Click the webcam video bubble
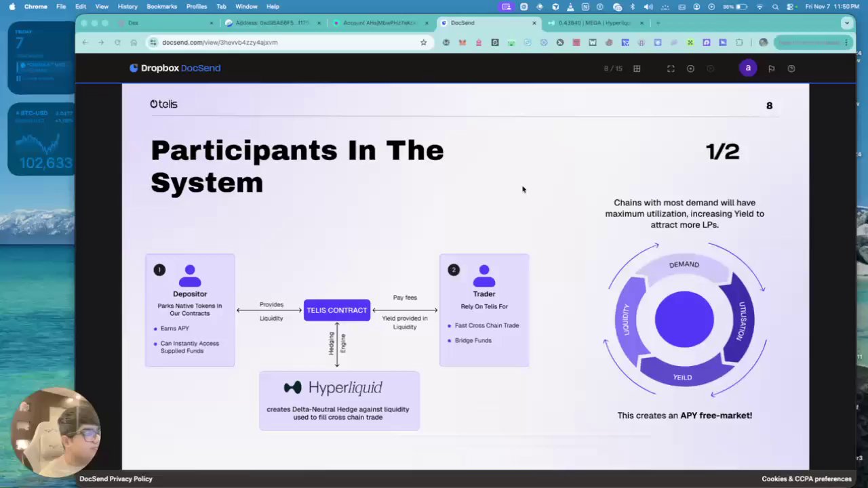Viewport: 868px width, 488px height. (x=56, y=432)
